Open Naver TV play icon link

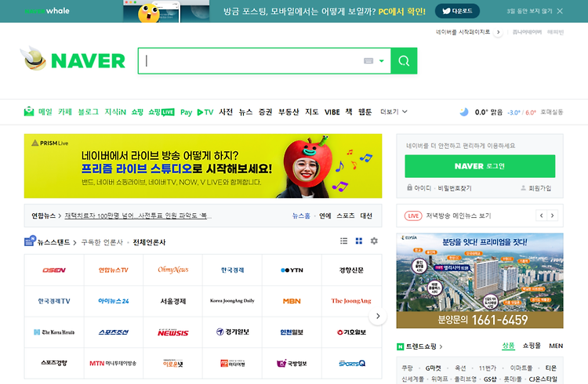point(205,112)
